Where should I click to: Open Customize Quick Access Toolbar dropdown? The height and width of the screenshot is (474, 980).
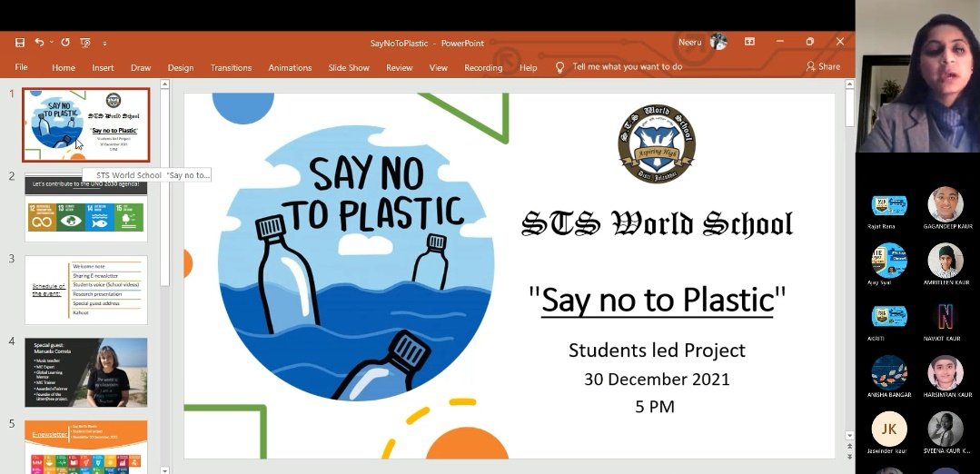point(105,43)
